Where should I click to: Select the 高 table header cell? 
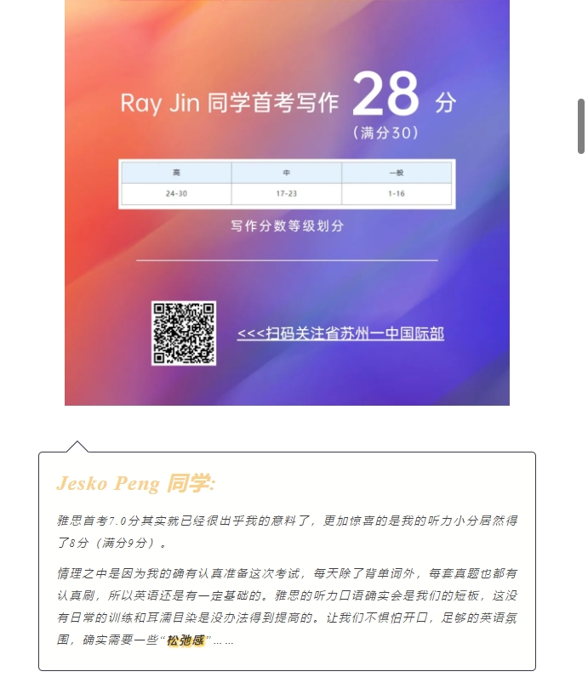tap(176, 173)
